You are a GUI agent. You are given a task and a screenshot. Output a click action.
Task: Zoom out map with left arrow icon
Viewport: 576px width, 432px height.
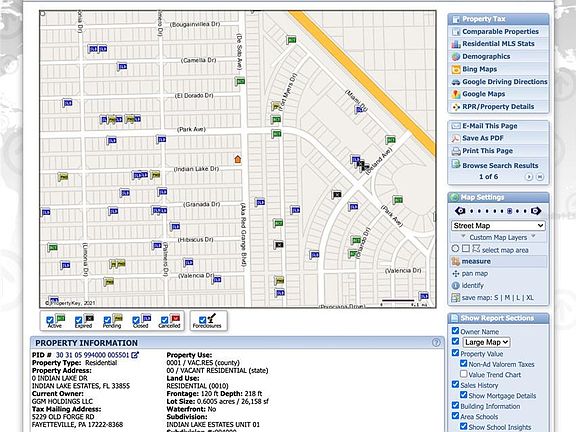(x=460, y=211)
